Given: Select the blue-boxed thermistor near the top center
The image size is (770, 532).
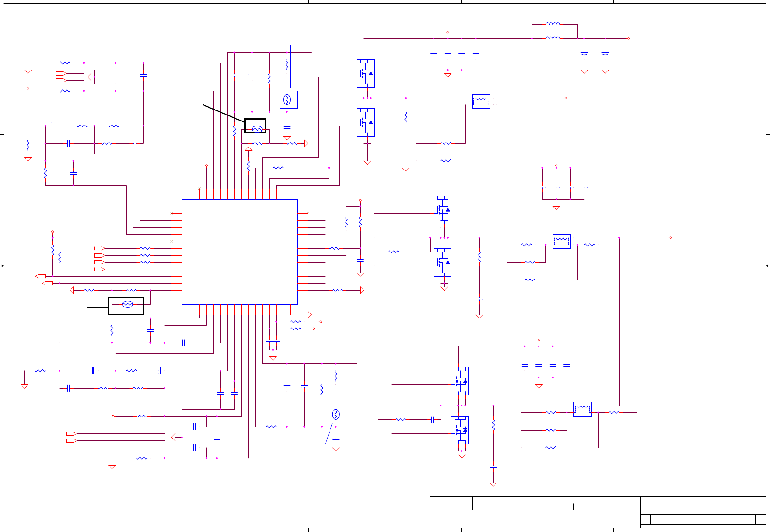Looking at the screenshot, I should pos(289,99).
